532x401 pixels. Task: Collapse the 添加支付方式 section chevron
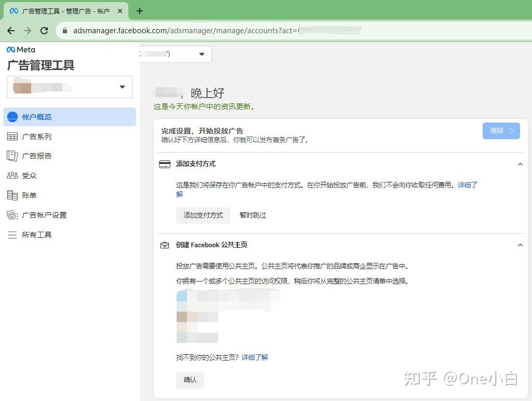pos(521,164)
